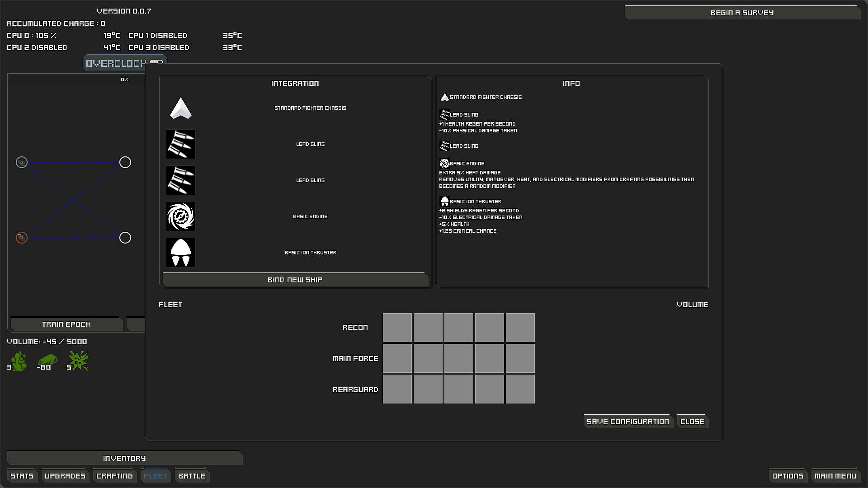
Task: Switch to the Crafting tab
Action: pyautogui.click(x=114, y=476)
